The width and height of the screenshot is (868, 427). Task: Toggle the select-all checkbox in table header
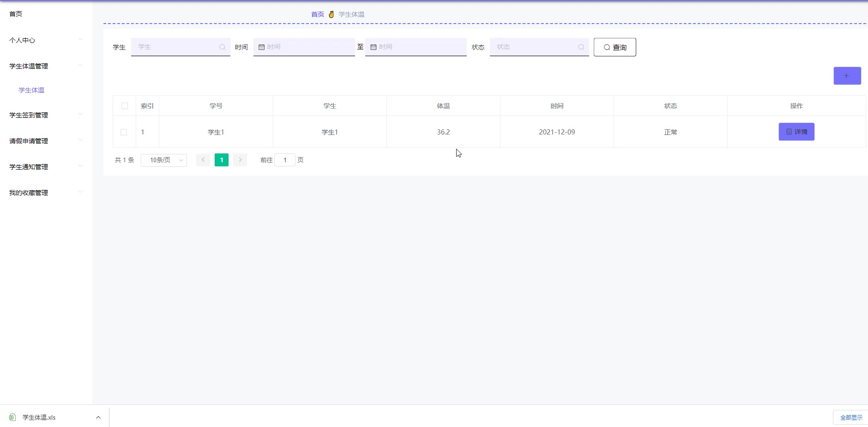coord(125,106)
